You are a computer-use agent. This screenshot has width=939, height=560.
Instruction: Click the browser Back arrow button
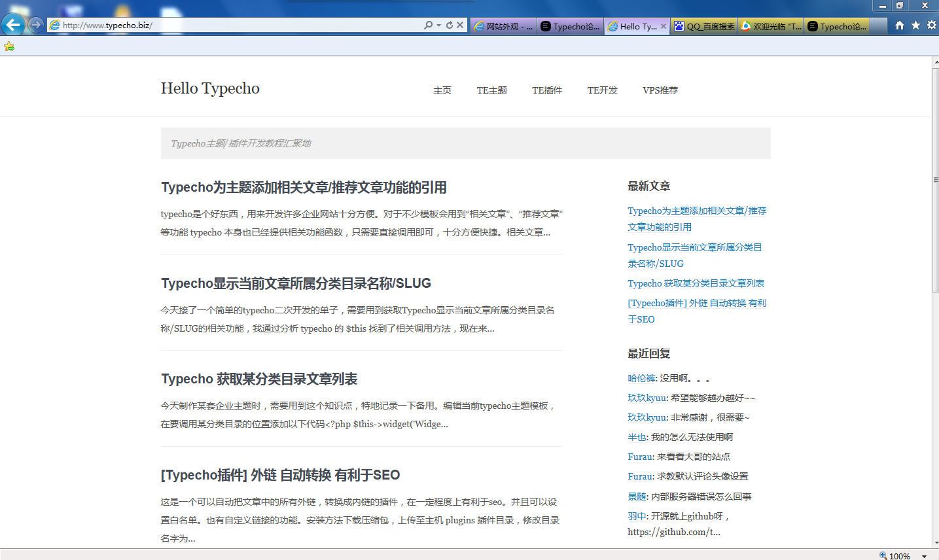13,25
